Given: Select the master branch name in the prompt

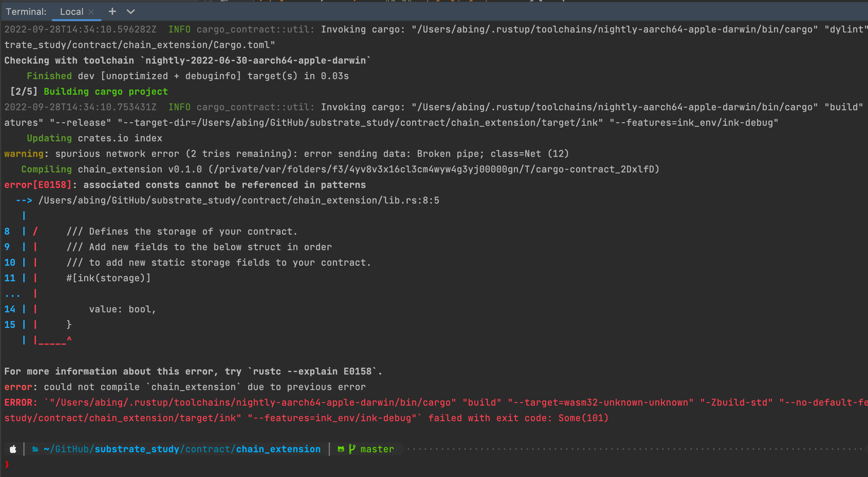Looking at the screenshot, I should click(377, 449).
